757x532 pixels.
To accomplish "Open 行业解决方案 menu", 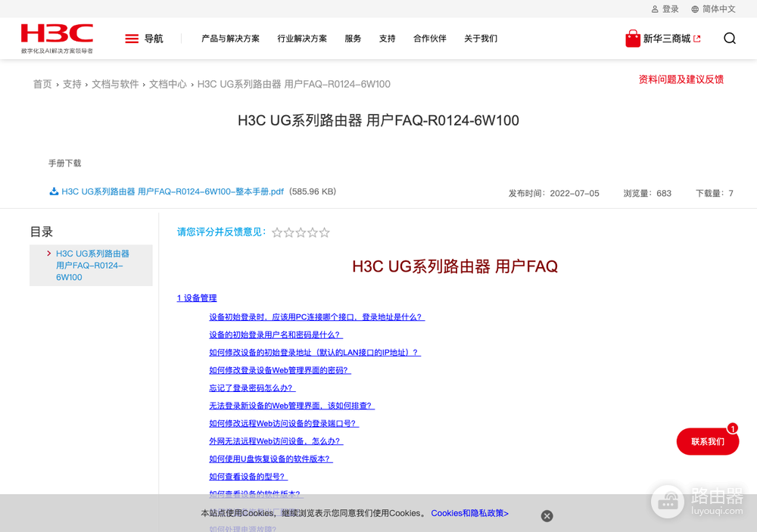I will click(302, 39).
